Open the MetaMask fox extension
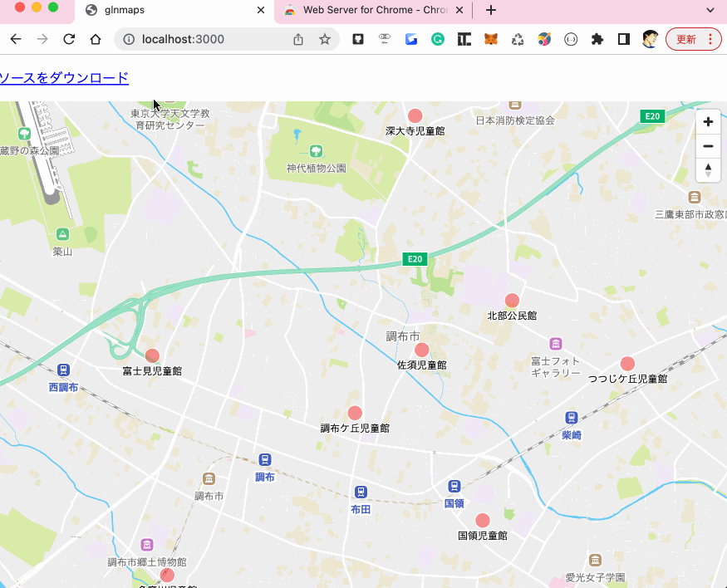The image size is (727, 588). [491, 39]
